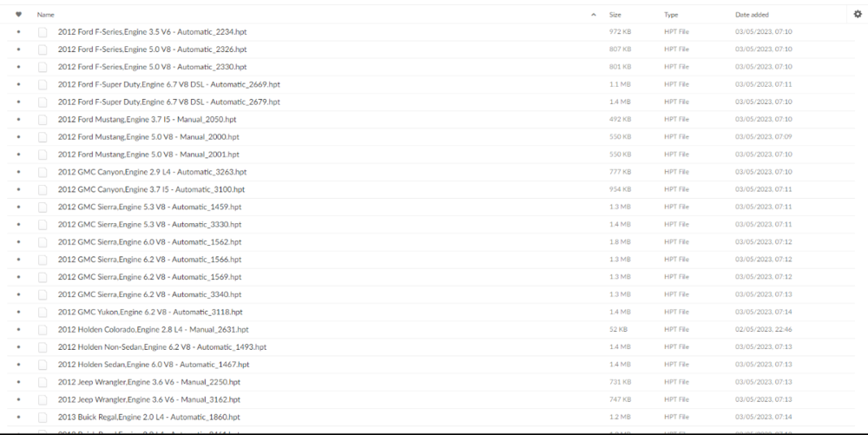Viewport: 868px width, 435px height.
Task: Click file icon for 2012 Holden Colorado 2.8 L4
Action: coord(43,330)
